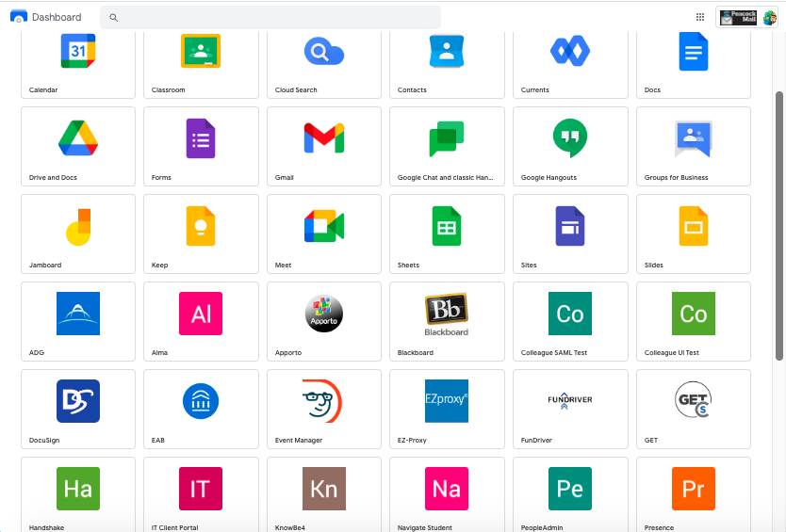Open the Event Manager icon
The height and width of the screenshot is (532, 786).
(321, 401)
